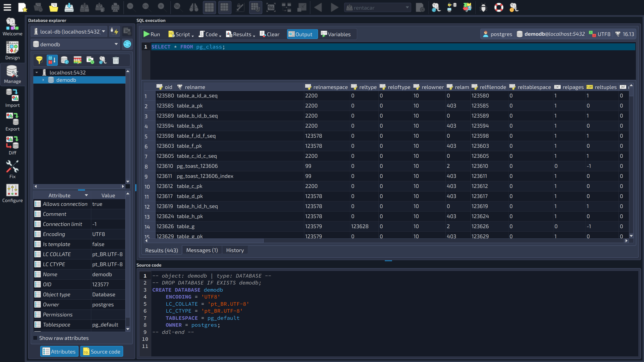Open the Script dropdown menu
The width and height of the screenshot is (644, 362).
181,34
